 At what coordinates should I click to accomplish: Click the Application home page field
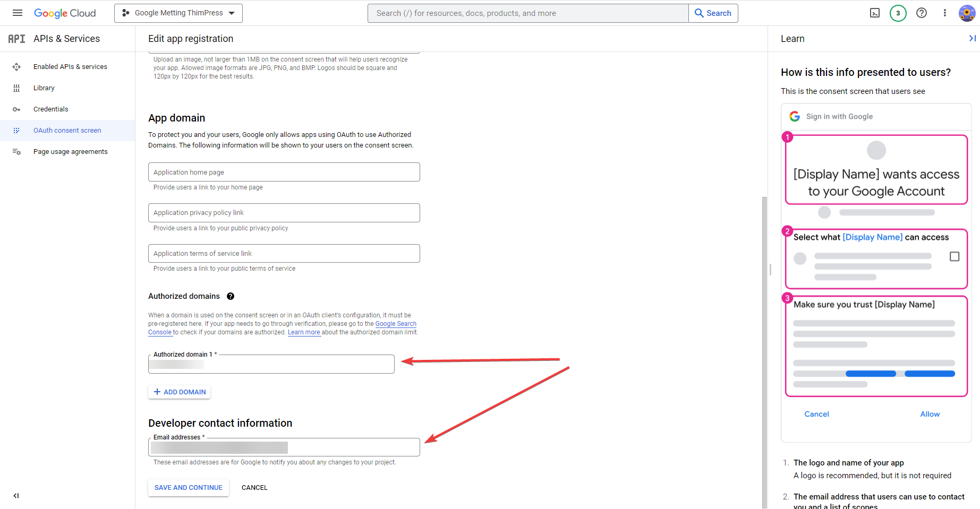284,172
